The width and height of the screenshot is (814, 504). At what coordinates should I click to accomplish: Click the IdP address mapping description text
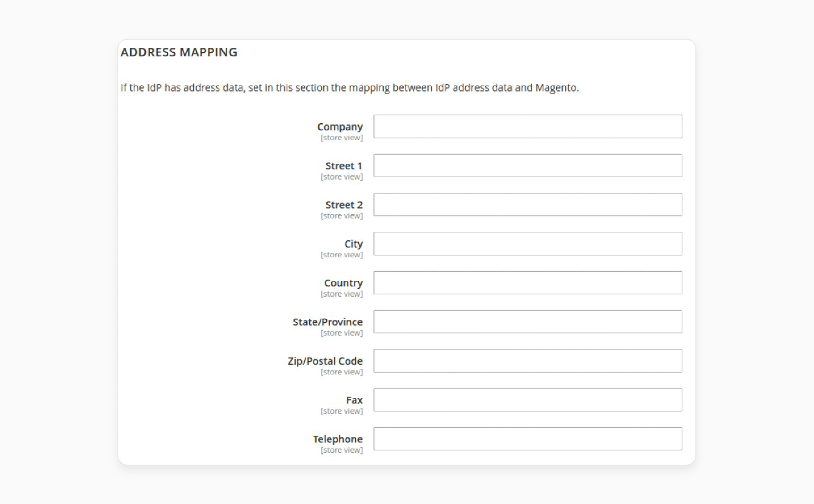click(x=350, y=88)
